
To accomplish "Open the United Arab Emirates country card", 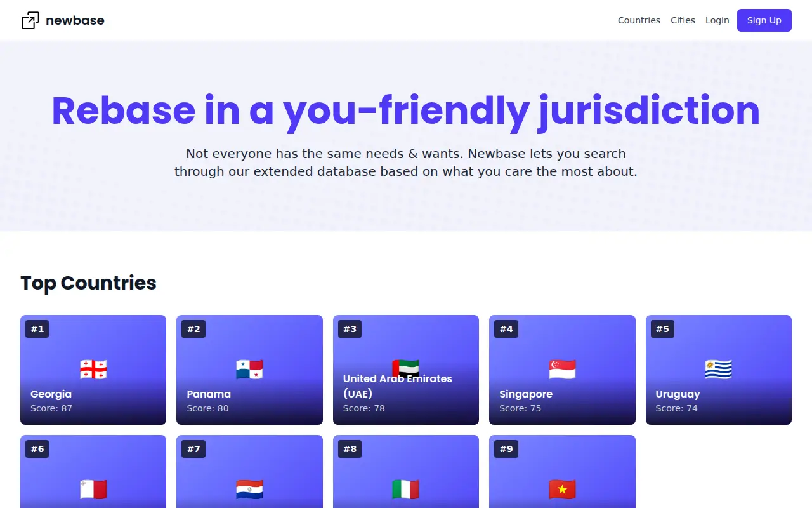I will click(x=406, y=370).
